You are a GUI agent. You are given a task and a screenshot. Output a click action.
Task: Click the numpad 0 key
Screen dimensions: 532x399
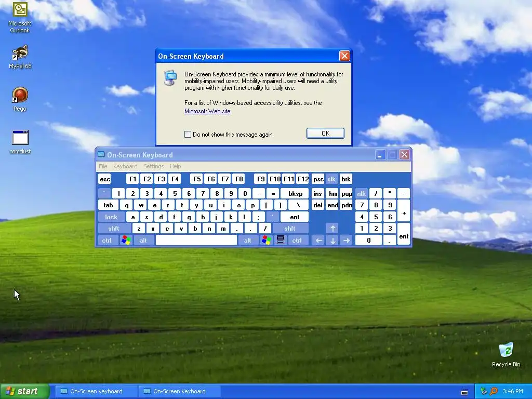tap(368, 240)
